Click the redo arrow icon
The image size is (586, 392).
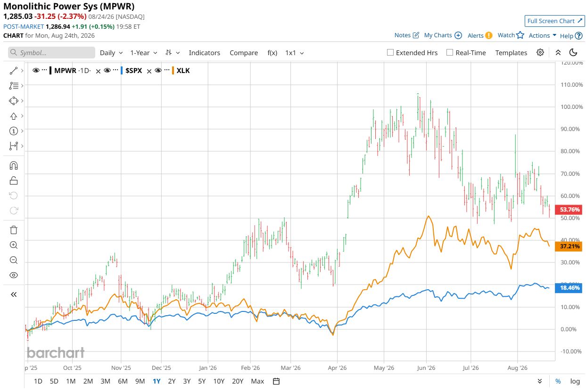(13, 211)
